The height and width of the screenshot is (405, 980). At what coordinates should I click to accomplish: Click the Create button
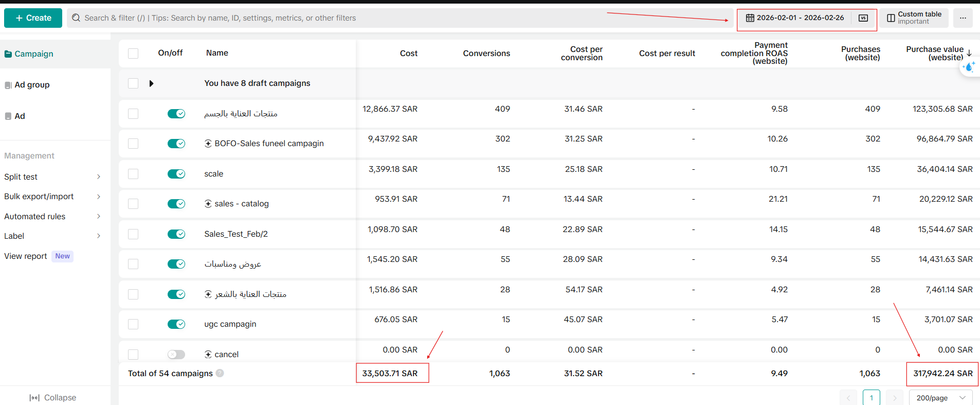(33, 18)
